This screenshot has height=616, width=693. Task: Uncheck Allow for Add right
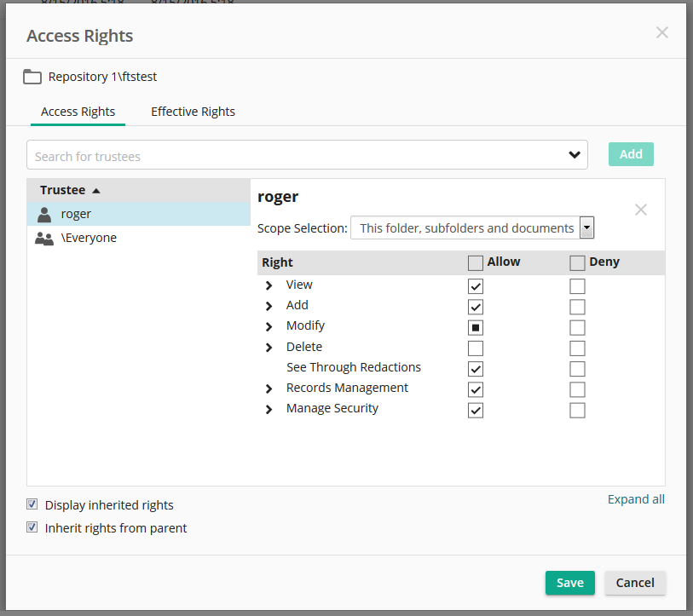(475, 307)
